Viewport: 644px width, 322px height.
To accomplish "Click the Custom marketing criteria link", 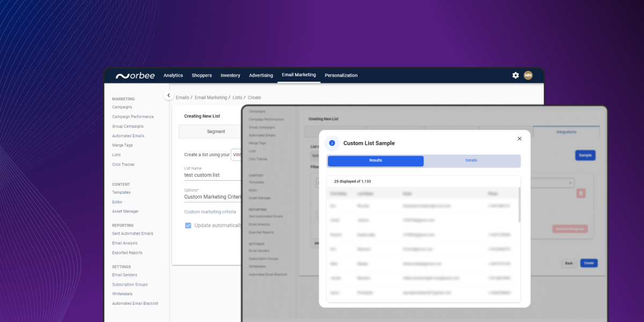I will (210, 211).
